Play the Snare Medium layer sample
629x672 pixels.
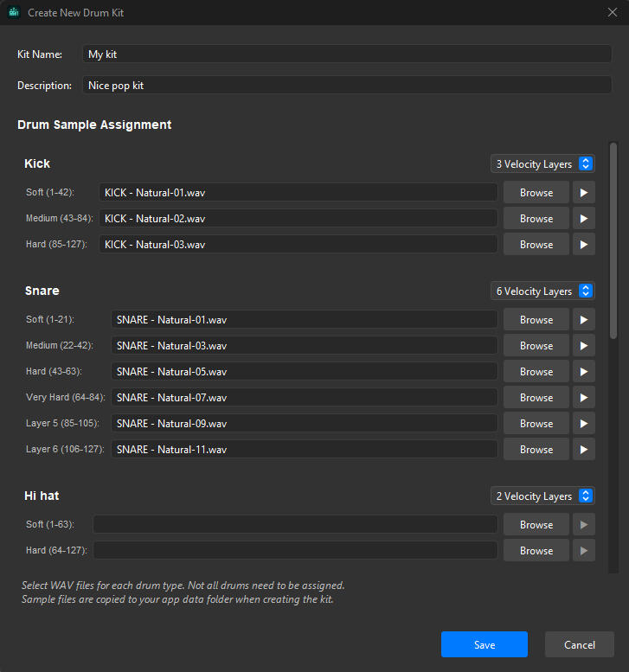[x=583, y=346]
